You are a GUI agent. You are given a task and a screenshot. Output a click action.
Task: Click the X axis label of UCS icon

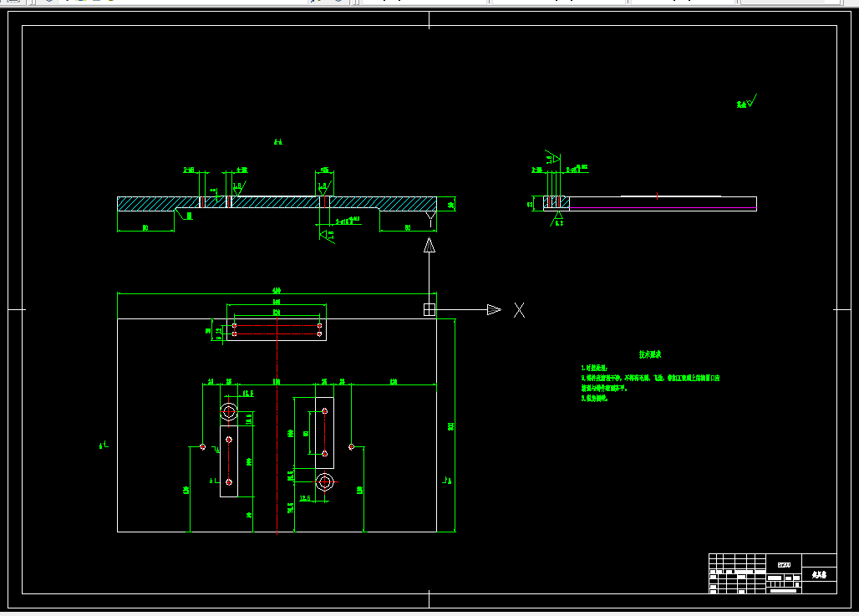point(520,310)
